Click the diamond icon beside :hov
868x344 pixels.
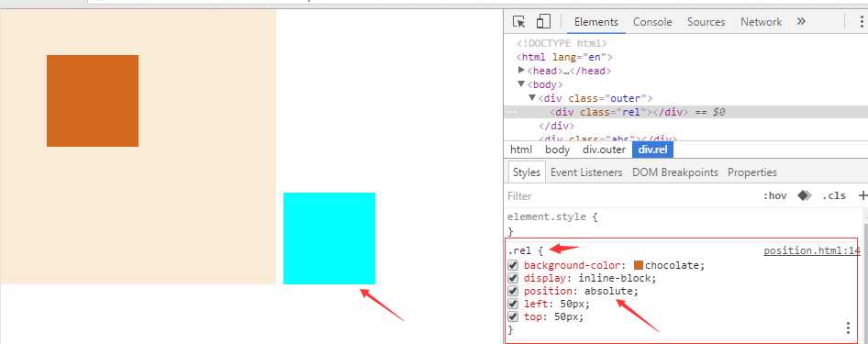pos(805,195)
